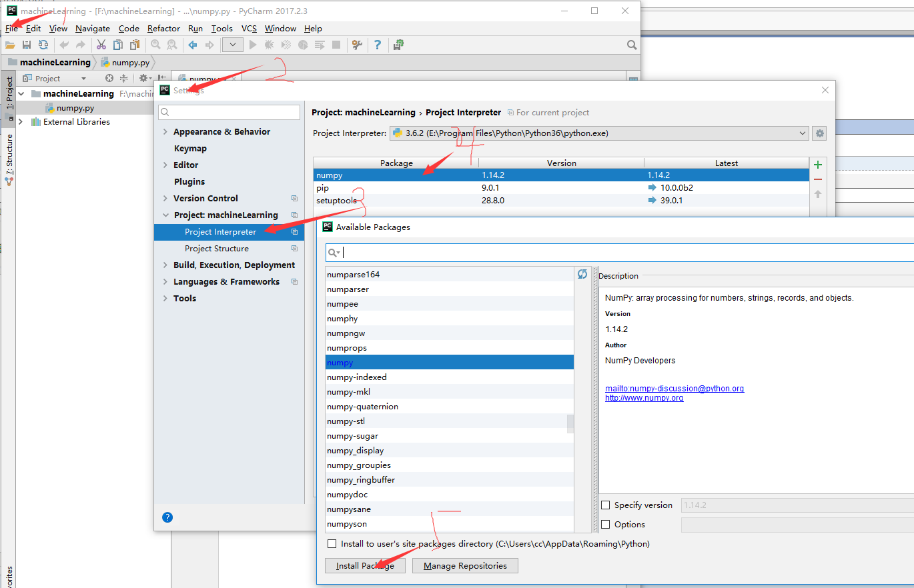Click the green plus add package icon
The image size is (914, 588).
(818, 165)
